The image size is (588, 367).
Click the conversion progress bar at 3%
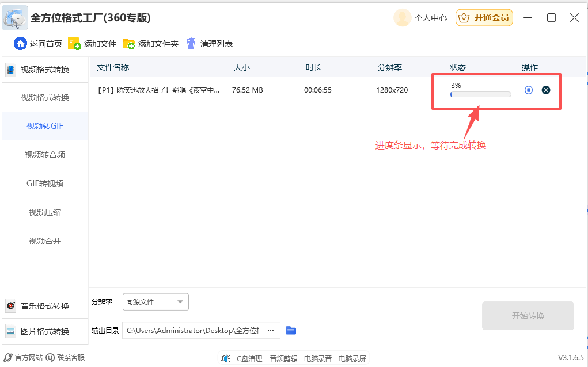pos(480,94)
